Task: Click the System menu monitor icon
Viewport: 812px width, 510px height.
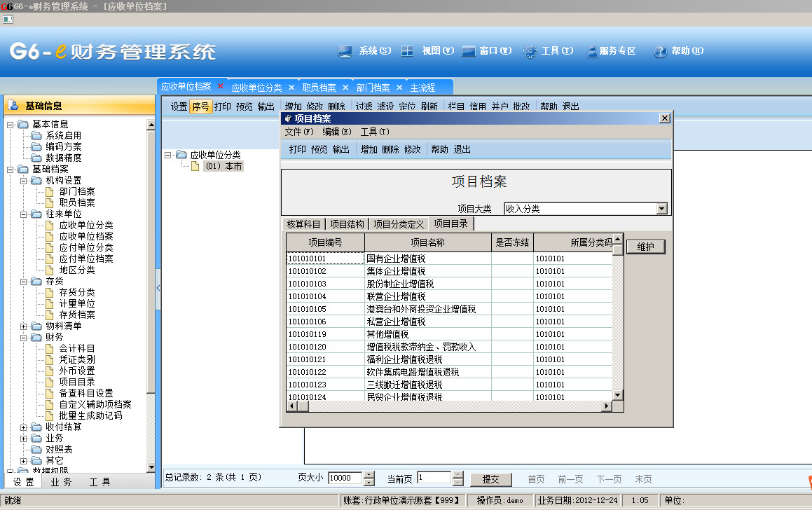Action: pos(344,51)
